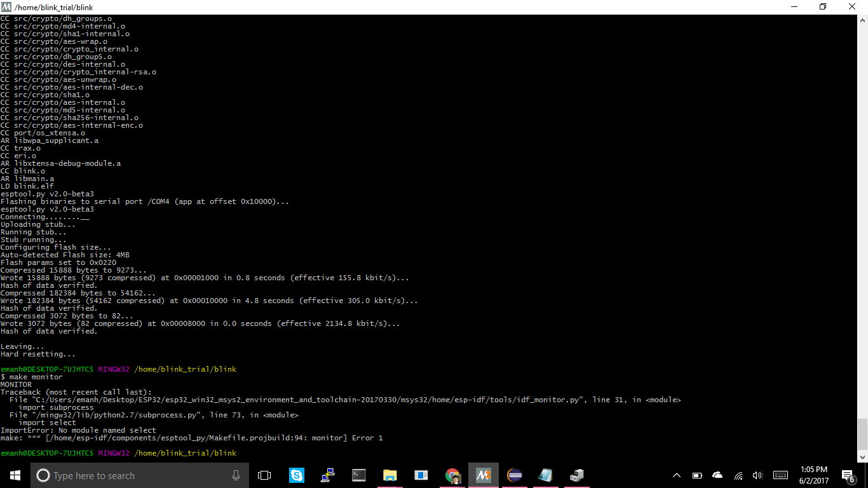
Task: Click the 'CC blink.o' line
Action: (23, 171)
